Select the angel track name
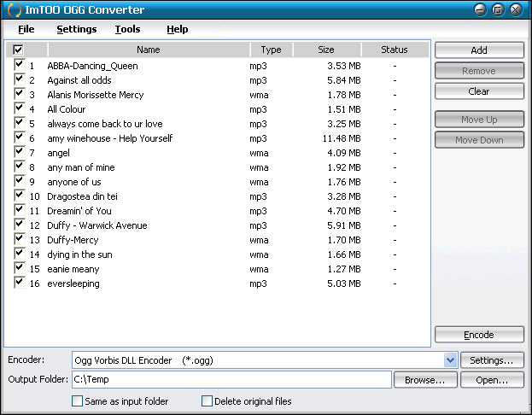532x415 pixels. tap(58, 153)
